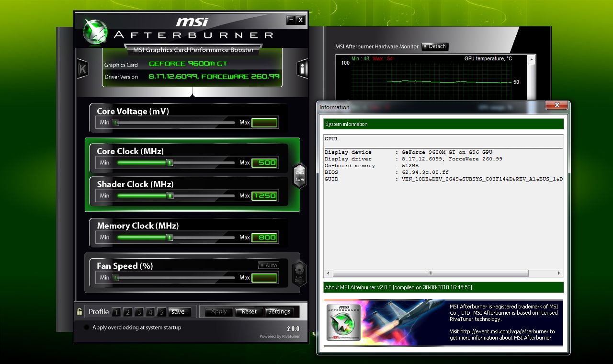Select profile slot 3
613x364 pixels.
[x=139, y=312]
